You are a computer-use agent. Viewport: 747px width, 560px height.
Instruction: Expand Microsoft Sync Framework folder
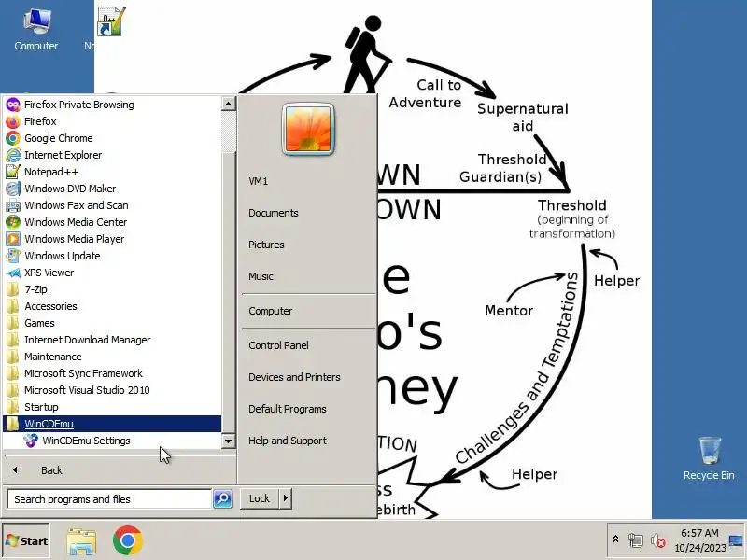click(x=112, y=373)
